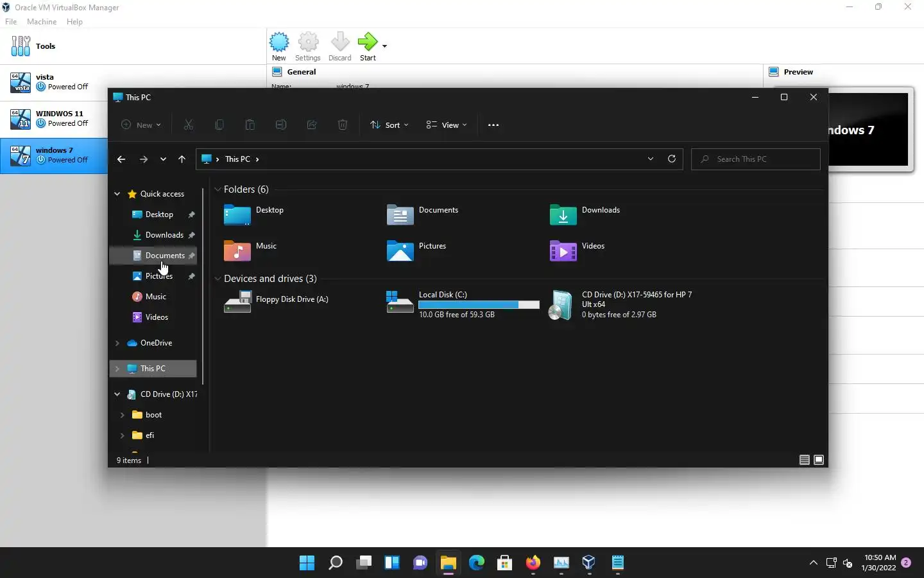Expand the efi folder node
Viewport: 924px width, 578px height.
(x=122, y=435)
